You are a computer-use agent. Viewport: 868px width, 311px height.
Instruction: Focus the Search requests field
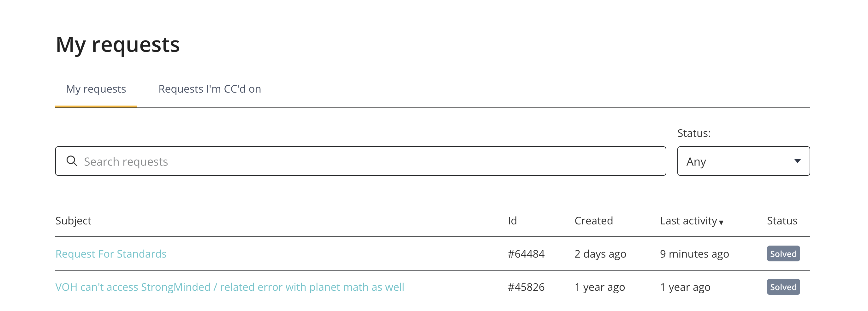360,161
